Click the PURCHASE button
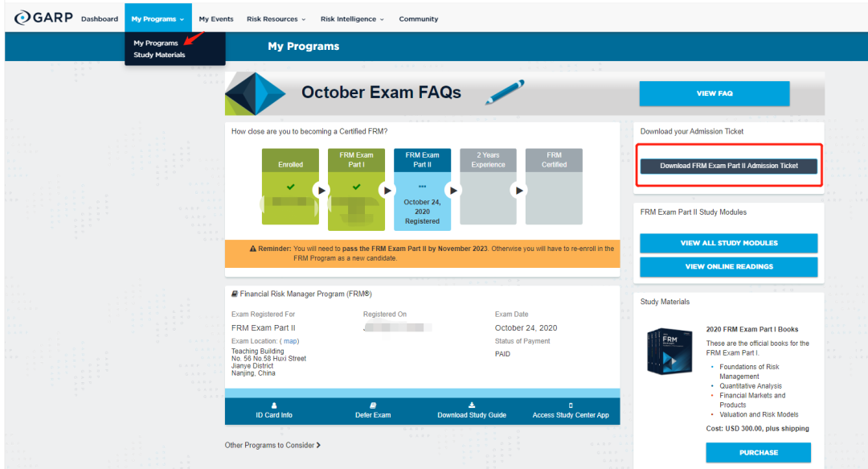Viewport: 868px width, 469px height. pyautogui.click(x=759, y=452)
